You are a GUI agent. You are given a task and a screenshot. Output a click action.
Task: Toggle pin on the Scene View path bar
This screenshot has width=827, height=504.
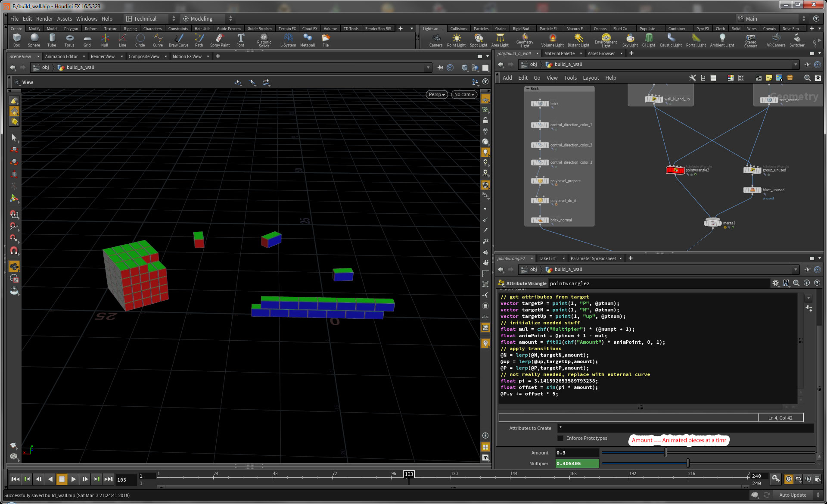point(440,68)
